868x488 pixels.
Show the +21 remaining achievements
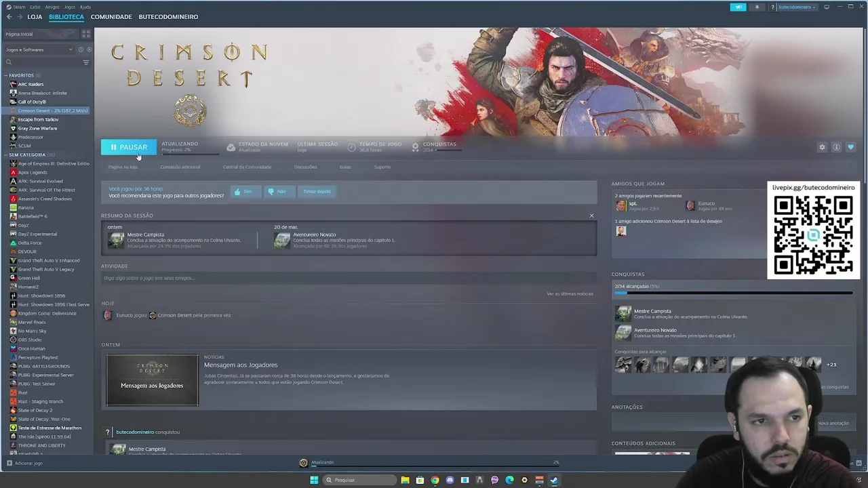(831, 365)
